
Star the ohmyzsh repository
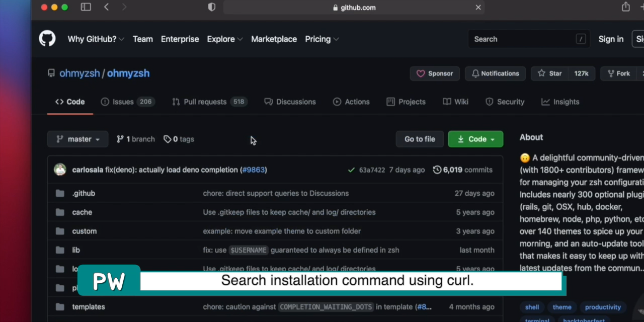coord(549,73)
